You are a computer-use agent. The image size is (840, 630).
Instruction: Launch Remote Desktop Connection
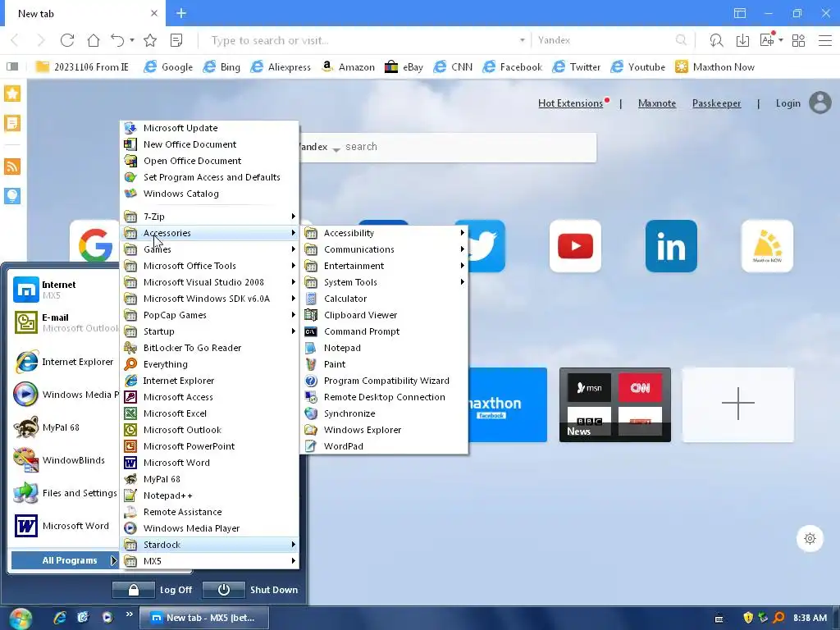click(384, 397)
